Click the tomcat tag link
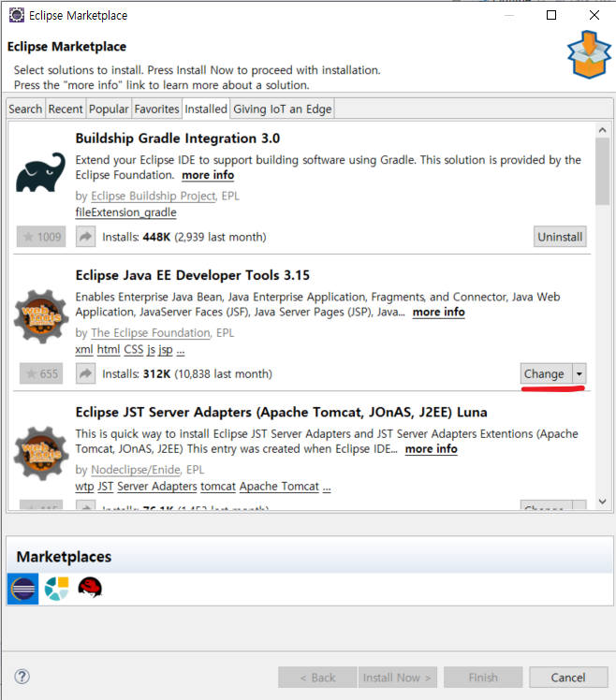The image size is (616, 700). (218, 487)
